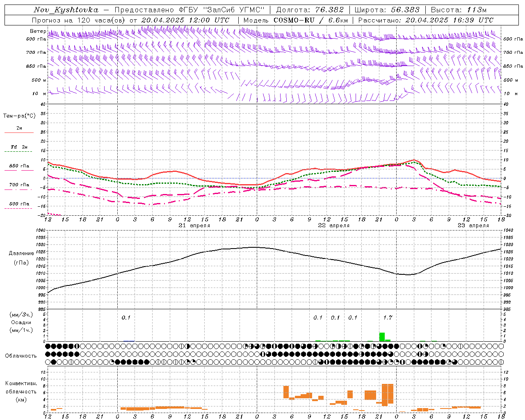Click the 22 апреля date label
The height and width of the screenshot is (420, 525).
click(x=334, y=225)
